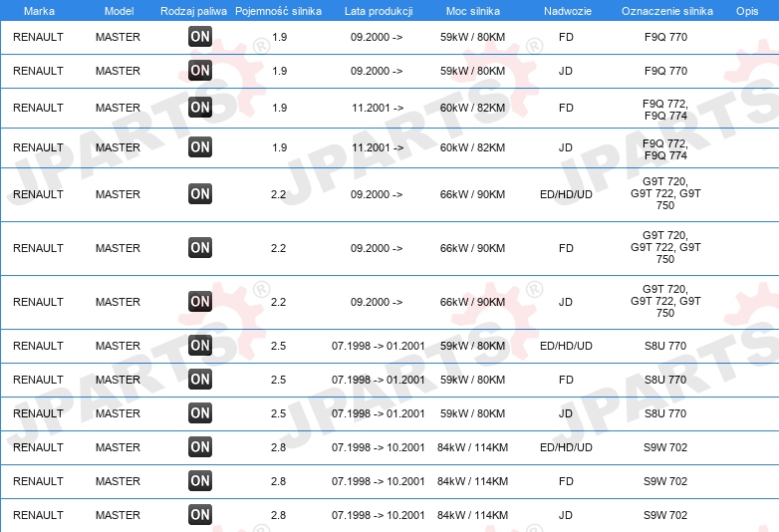Click '07.1998 -> 01.2001' in 2.5 FD row
Screen dimensions: 779x532
379,380
